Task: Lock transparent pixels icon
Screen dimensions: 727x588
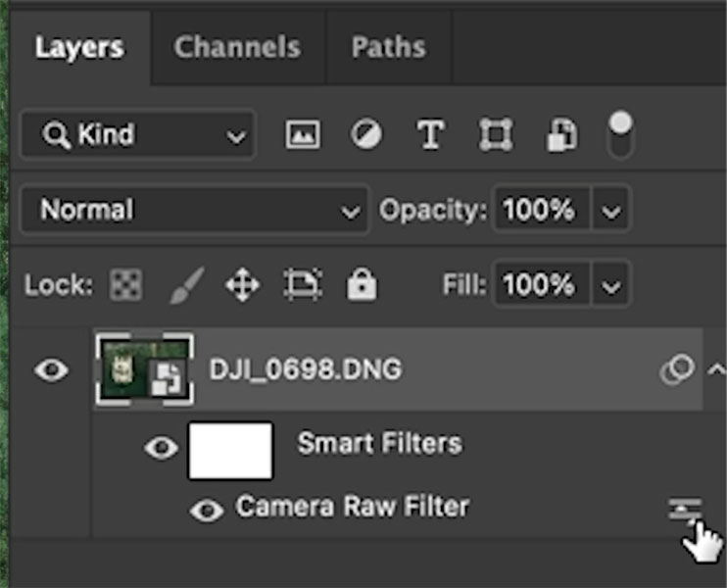Action: 126,284
